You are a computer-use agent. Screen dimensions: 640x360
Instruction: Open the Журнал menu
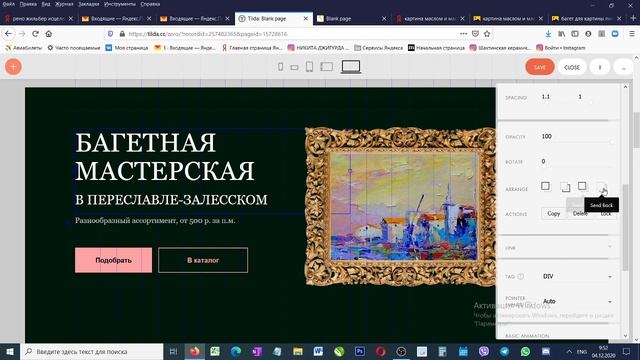coord(64,4)
